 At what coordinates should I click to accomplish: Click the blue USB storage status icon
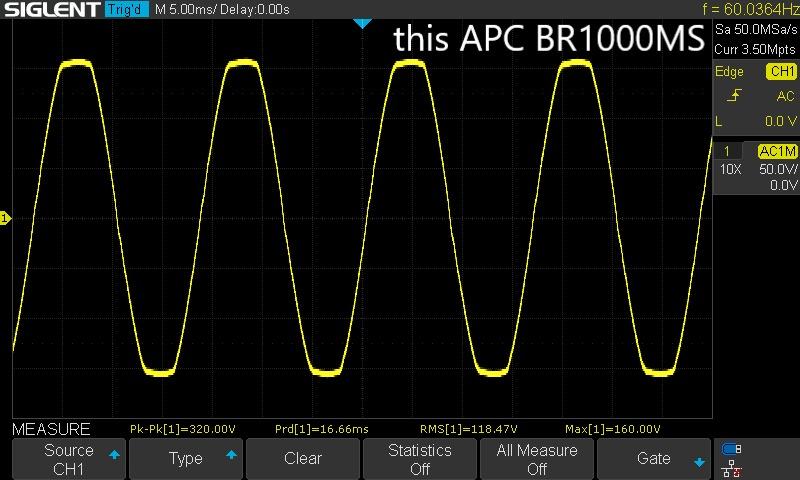pos(731,449)
